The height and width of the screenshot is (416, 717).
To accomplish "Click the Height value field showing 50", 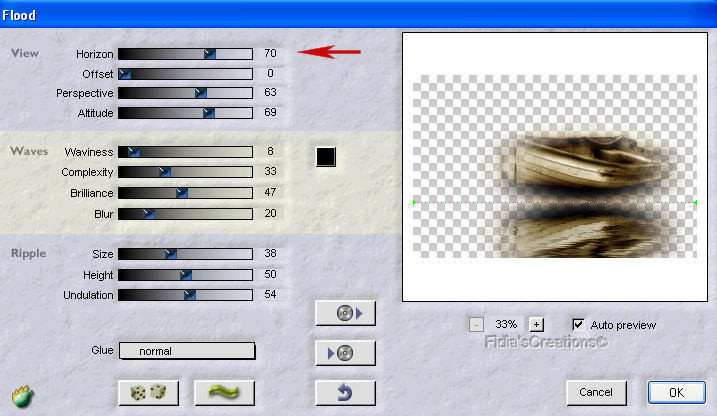I will click(270, 274).
